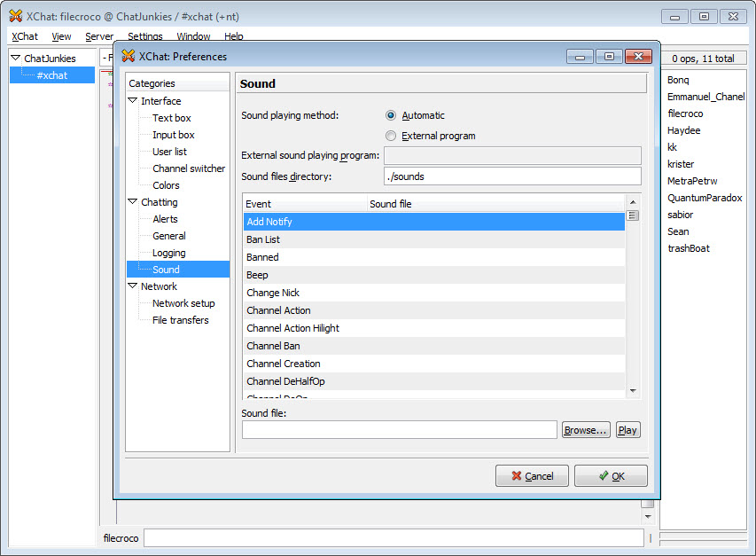The height and width of the screenshot is (556, 756).
Task: Open the Settings menu
Action: point(144,36)
